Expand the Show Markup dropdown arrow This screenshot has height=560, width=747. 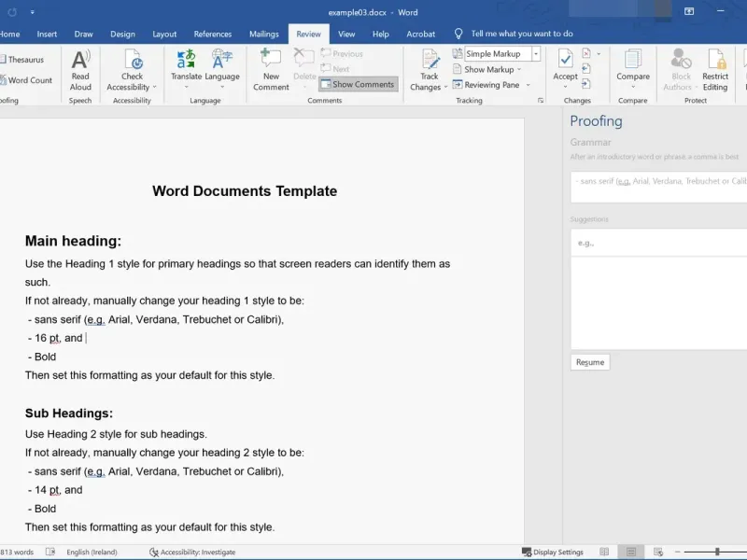point(519,69)
